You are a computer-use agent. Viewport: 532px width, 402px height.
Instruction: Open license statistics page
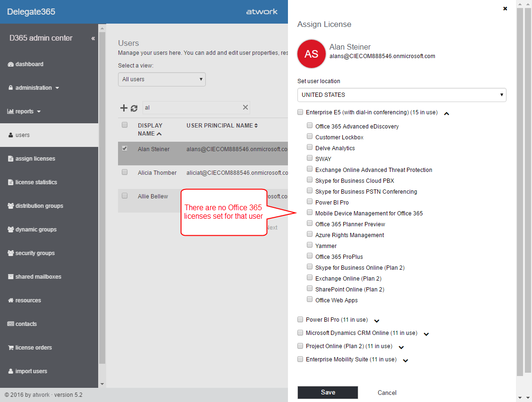(x=36, y=182)
